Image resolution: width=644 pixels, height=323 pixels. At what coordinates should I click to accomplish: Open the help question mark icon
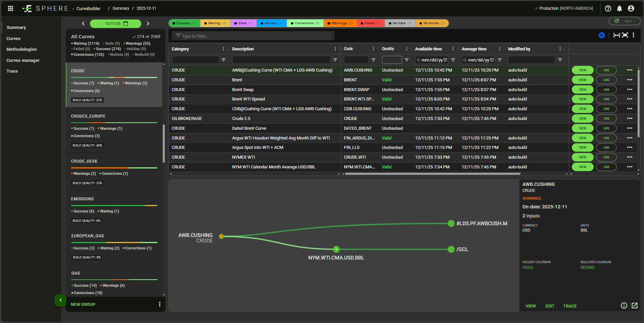pos(608,8)
